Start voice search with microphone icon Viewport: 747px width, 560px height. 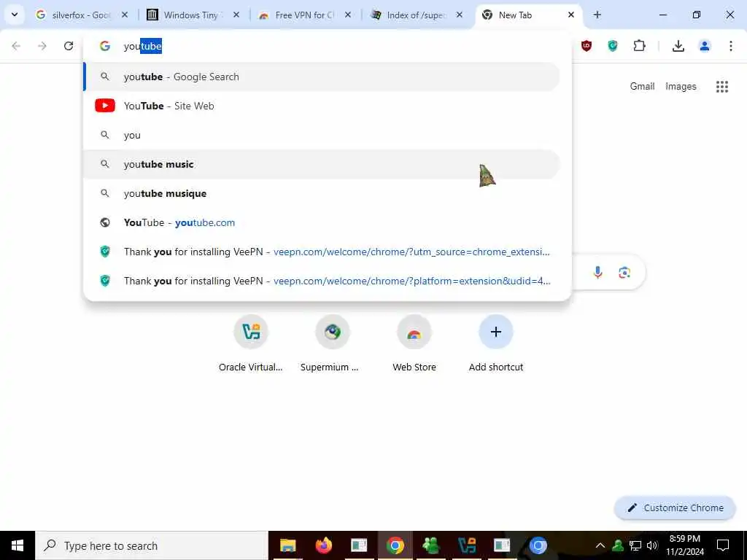pos(598,273)
